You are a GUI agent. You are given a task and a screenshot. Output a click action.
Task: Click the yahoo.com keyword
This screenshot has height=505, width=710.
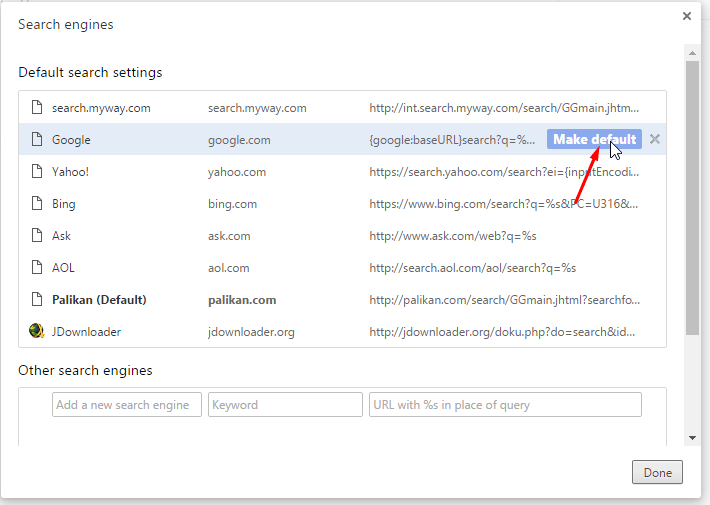[237, 172]
